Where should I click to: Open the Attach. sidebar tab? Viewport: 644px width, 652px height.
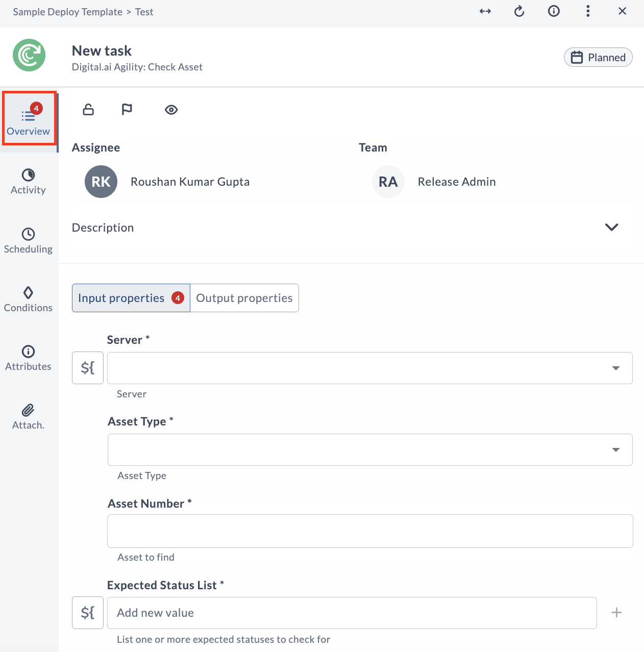coord(29,417)
